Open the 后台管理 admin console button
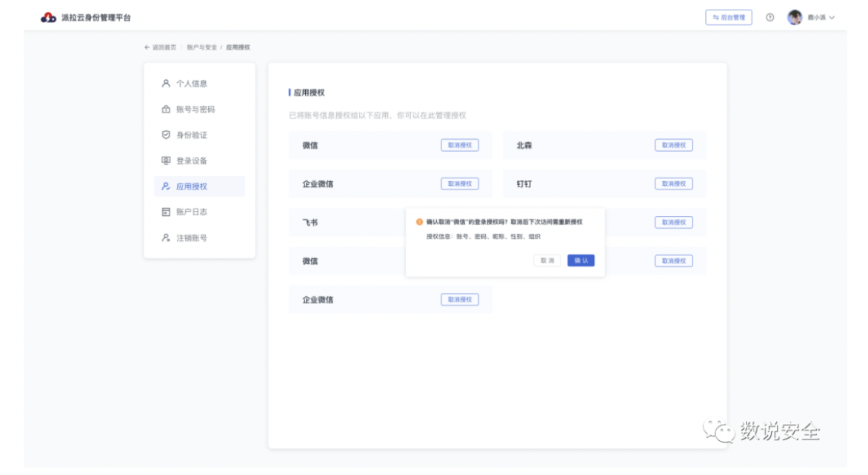 coord(728,18)
